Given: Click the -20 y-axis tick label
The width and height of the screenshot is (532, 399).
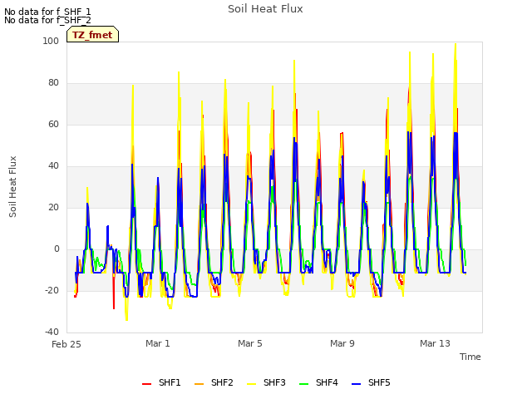Looking at the screenshot, I should (52, 290).
